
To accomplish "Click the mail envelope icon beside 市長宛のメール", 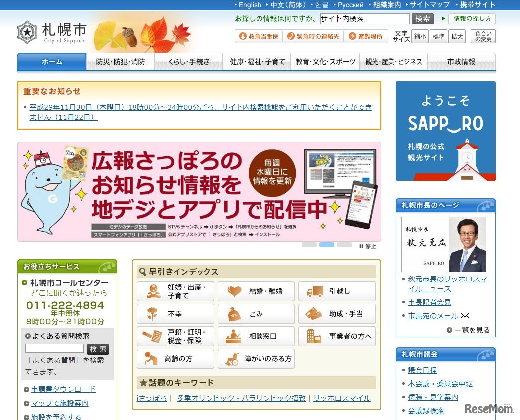I will pyautogui.click(x=465, y=316).
